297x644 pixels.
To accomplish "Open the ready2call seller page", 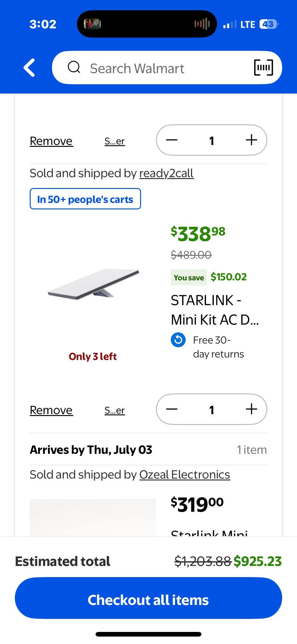I will (166, 173).
